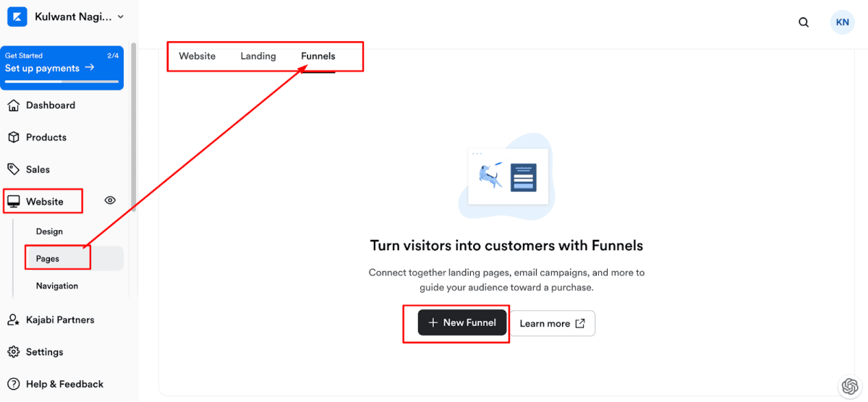Select Navigation under Website
This screenshot has height=402, width=868.
tap(57, 286)
